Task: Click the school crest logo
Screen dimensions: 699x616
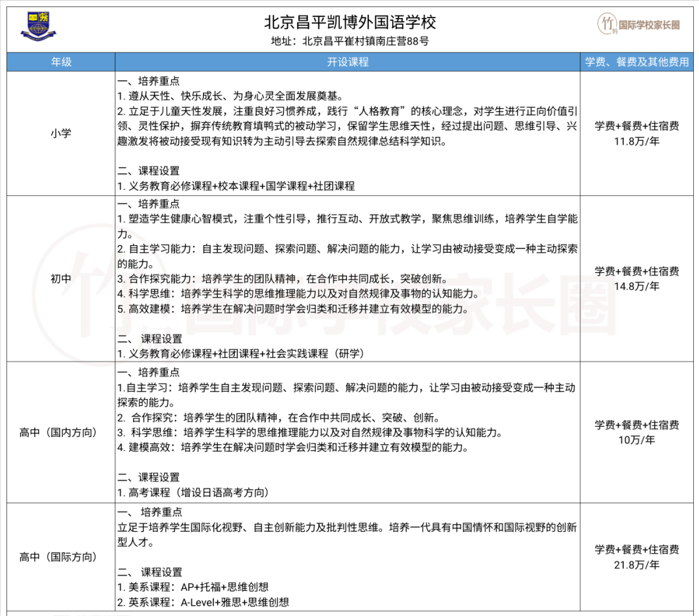Action: coord(38,26)
